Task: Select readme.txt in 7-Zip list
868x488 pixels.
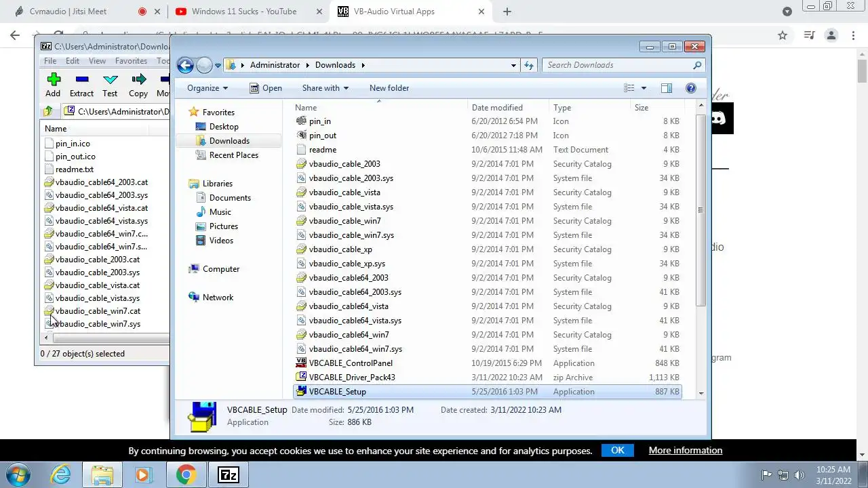Action: pyautogui.click(x=75, y=169)
